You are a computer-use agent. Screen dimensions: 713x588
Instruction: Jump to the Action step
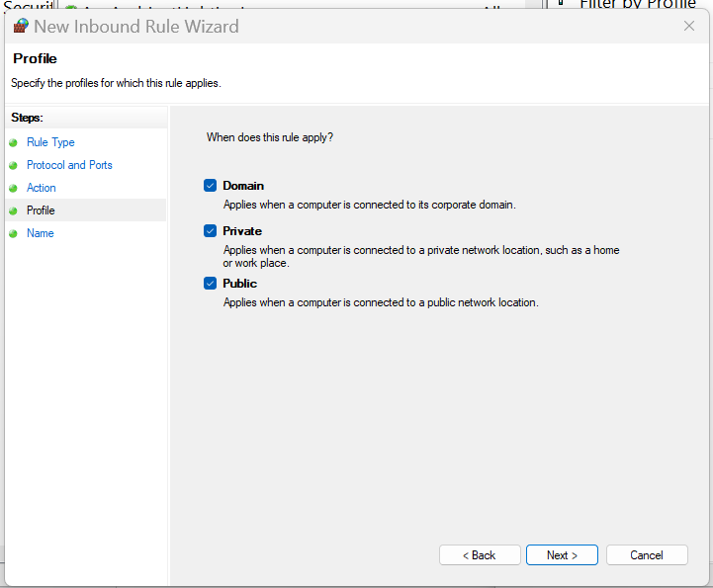click(x=42, y=188)
